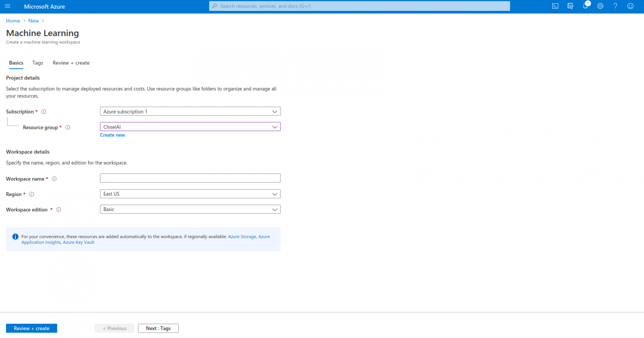
Task: Expand the Region dropdown set to East US
Action: tap(190, 194)
